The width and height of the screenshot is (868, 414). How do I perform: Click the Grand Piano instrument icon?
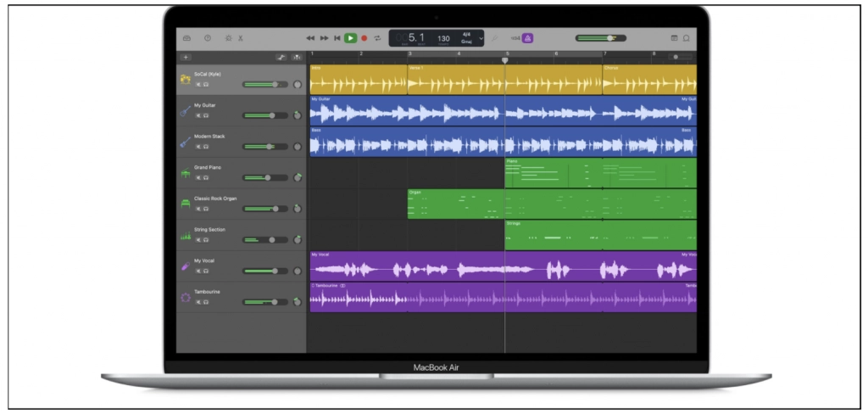185,174
